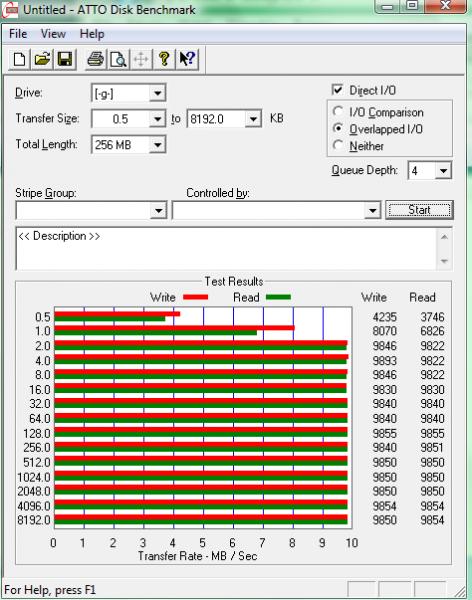Click the status bar text For Help, press F1

point(50,590)
